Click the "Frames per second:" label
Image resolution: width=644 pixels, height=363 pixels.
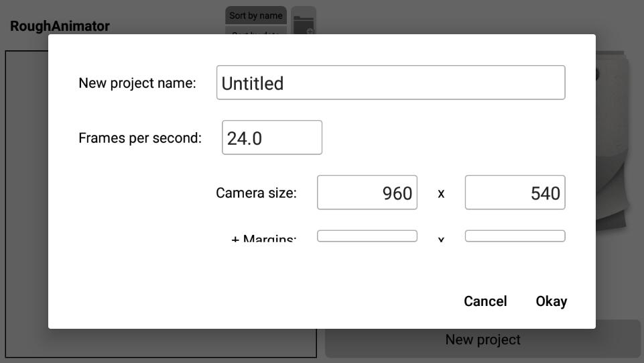(140, 138)
